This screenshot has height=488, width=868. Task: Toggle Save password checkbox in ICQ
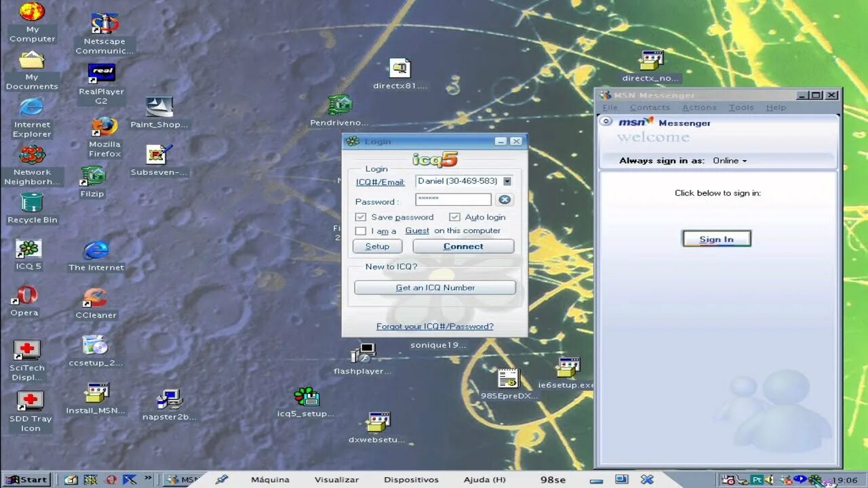pos(361,217)
